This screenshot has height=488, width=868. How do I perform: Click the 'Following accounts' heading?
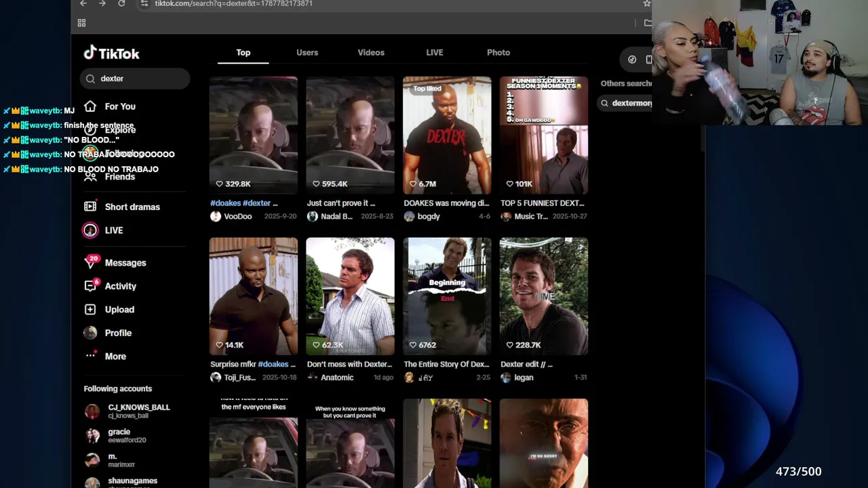(x=118, y=389)
